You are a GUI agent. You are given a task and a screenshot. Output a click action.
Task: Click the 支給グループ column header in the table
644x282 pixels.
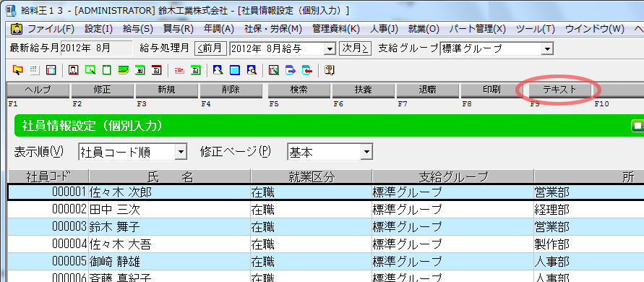tap(453, 177)
